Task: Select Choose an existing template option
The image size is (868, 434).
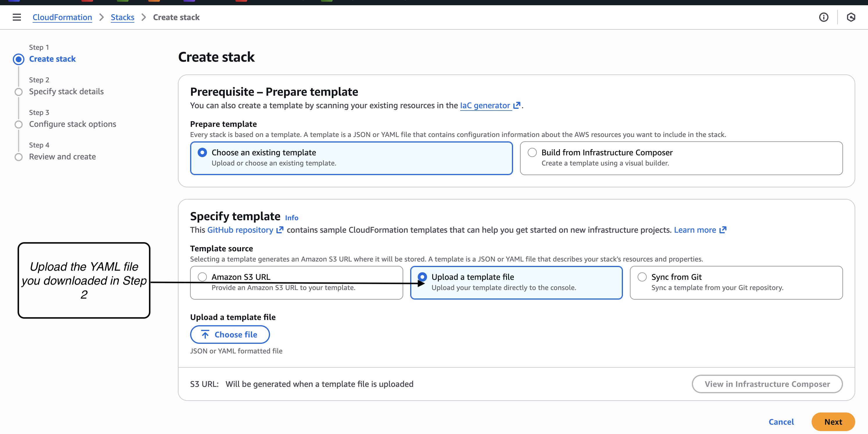Action: [202, 152]
